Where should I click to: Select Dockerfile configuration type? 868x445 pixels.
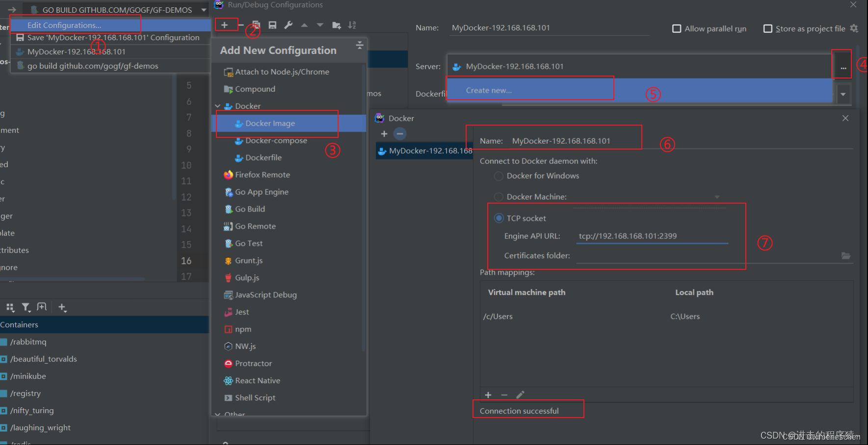[289, 157]
